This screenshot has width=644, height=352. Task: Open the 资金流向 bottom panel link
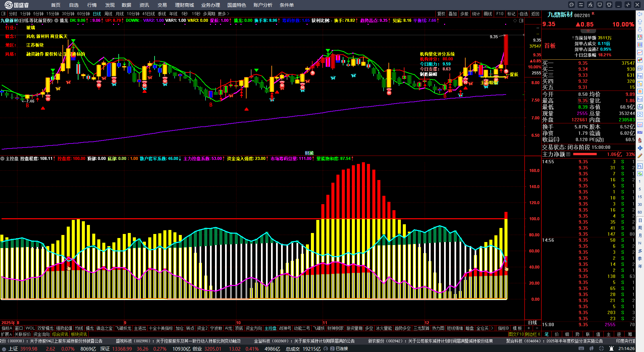41,334
